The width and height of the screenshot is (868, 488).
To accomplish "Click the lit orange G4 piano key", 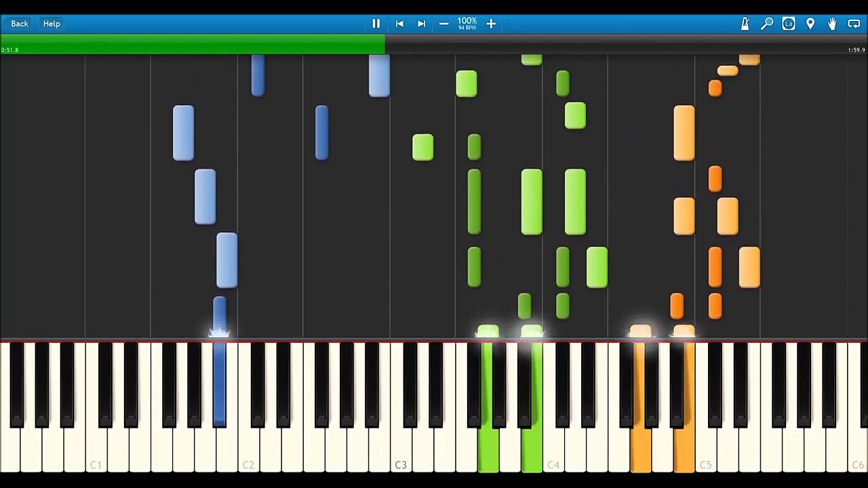I will coord(641,447).
